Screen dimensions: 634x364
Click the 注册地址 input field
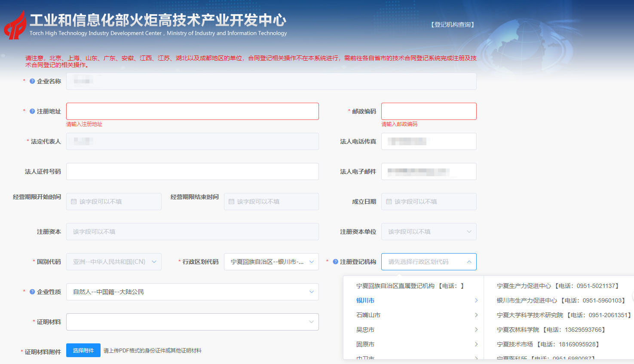point(193,111)
